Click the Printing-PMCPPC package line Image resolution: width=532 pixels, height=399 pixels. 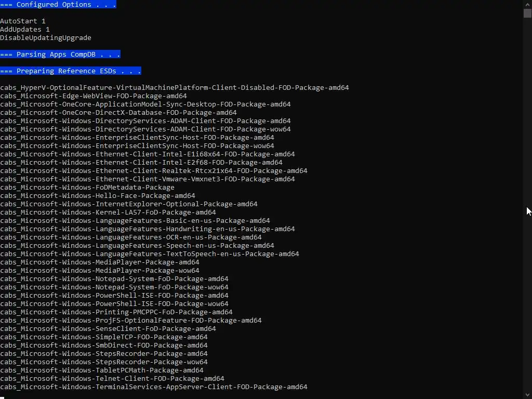(116, 312)
